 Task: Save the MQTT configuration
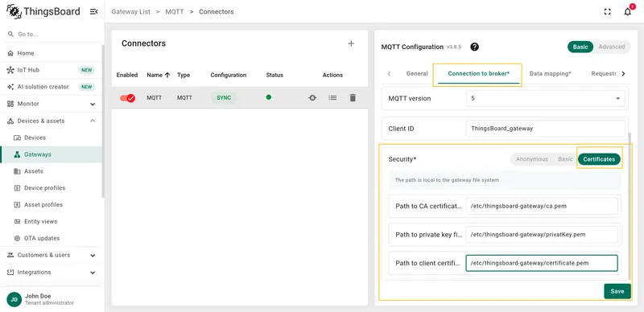pos(617,291)
